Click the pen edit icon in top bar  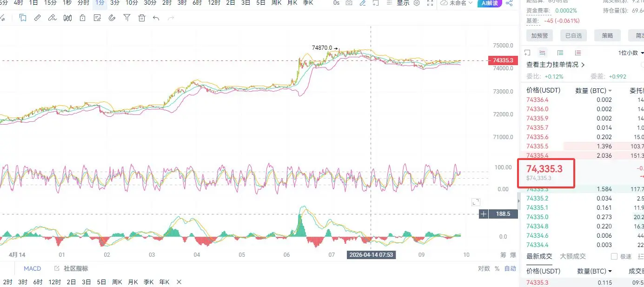point(363,3)
